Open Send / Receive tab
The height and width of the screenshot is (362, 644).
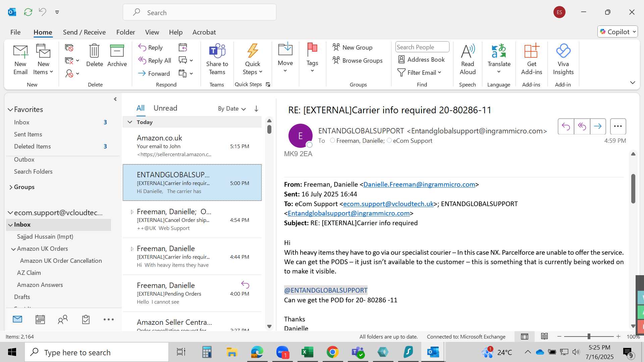(84, 32)
